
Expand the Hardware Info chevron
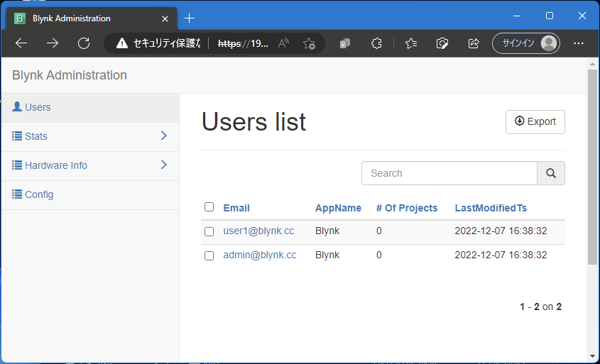tap(163, 165)
